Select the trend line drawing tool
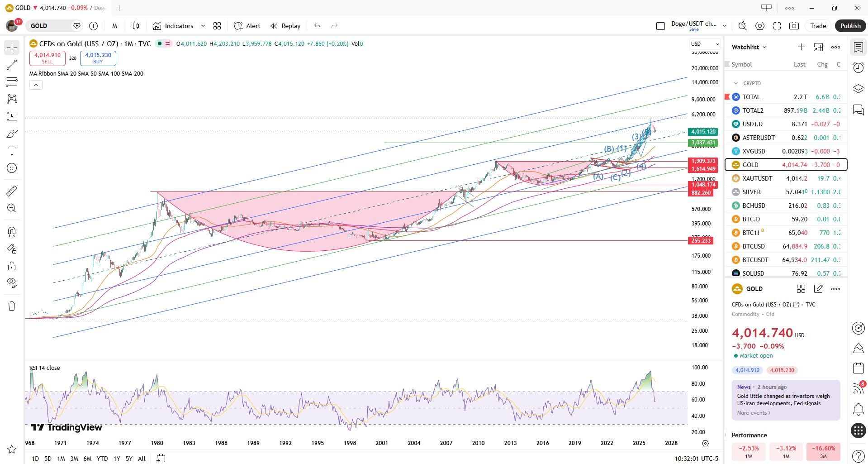This screenshot has height=464, width=868. pyautogui.click(x=12, y=65)
